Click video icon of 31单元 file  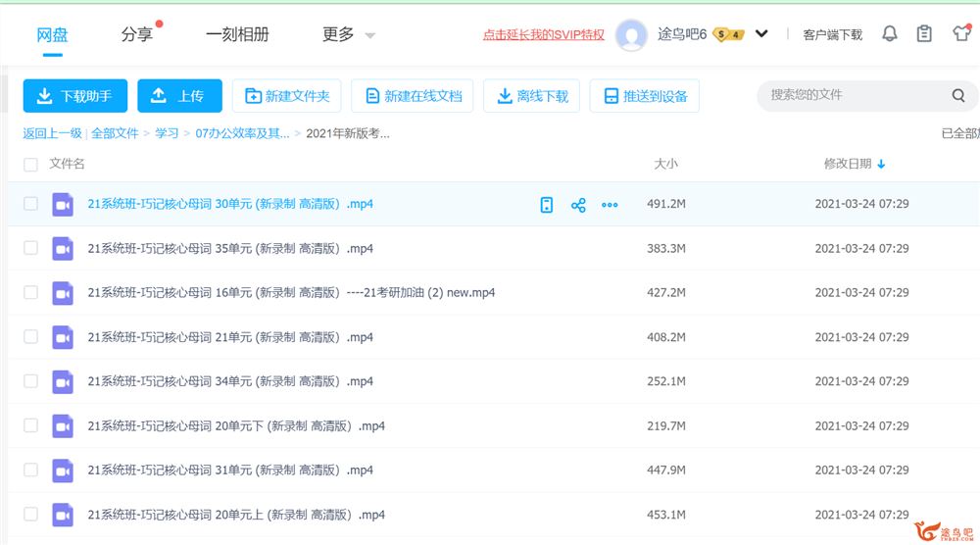pos(63,471)
